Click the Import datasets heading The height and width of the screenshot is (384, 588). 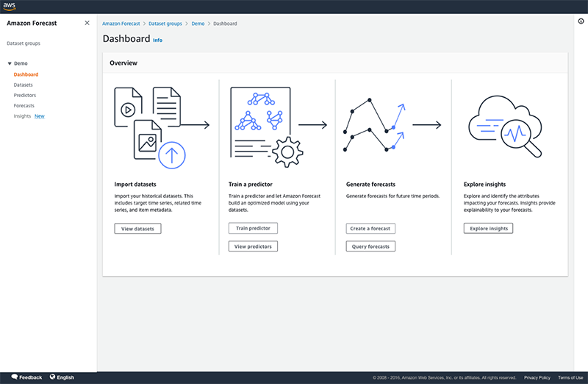[135, 185]
